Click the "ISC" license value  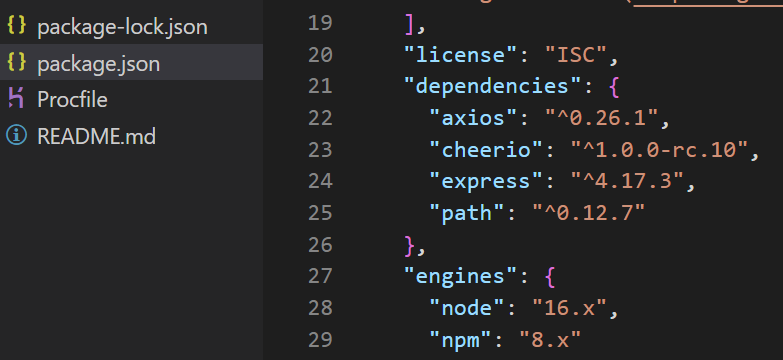(576, 55)
